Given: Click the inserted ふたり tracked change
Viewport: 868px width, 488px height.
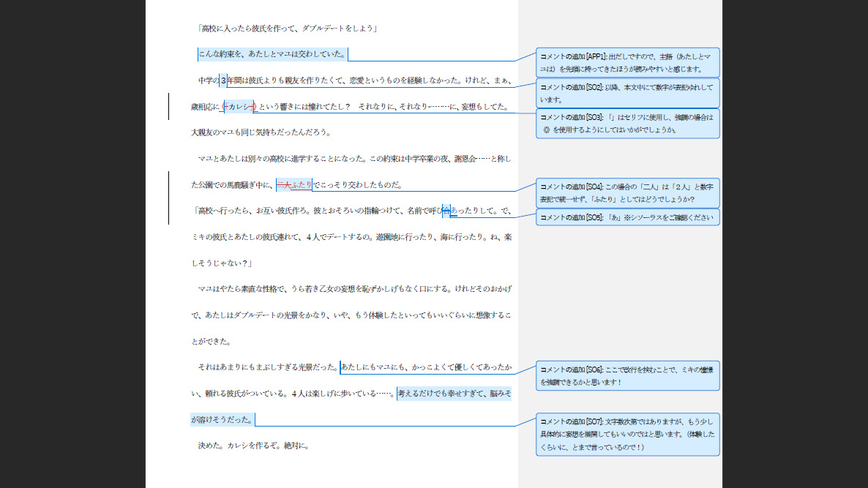Looking at the screenshot, I should point(302,184).
